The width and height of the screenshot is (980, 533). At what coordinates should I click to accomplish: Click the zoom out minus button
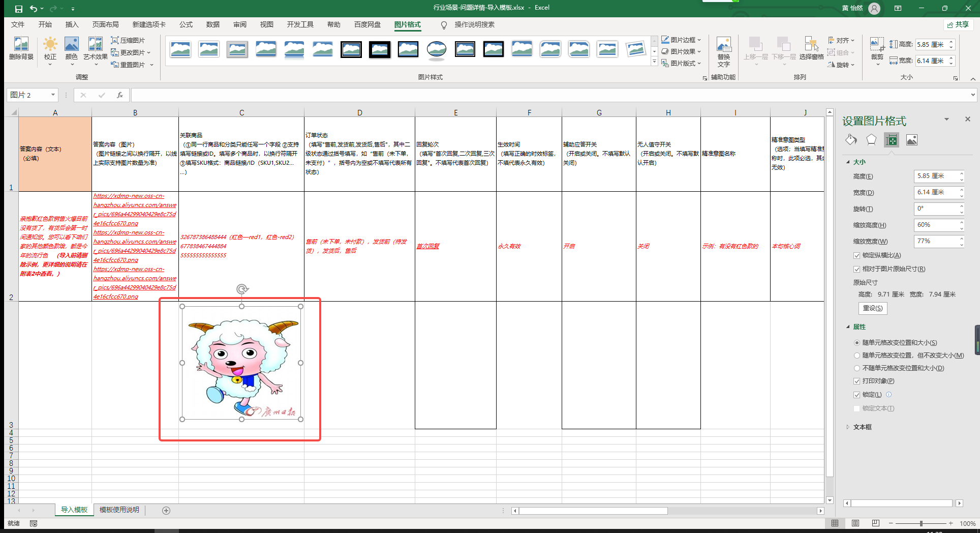tap(891, 523)
